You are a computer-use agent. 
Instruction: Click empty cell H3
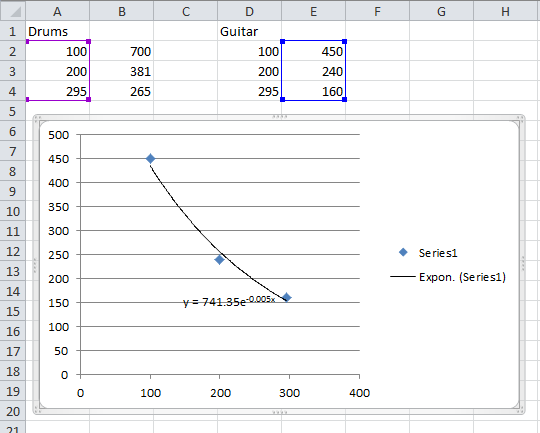click(x=507, y=71)
